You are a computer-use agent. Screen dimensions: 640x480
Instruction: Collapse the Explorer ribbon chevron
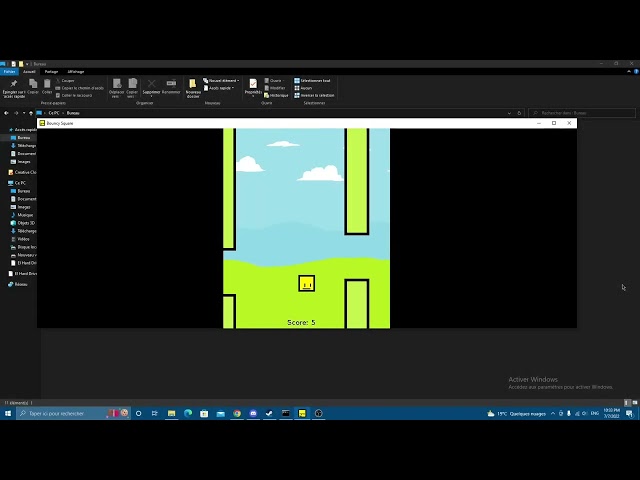629,71
